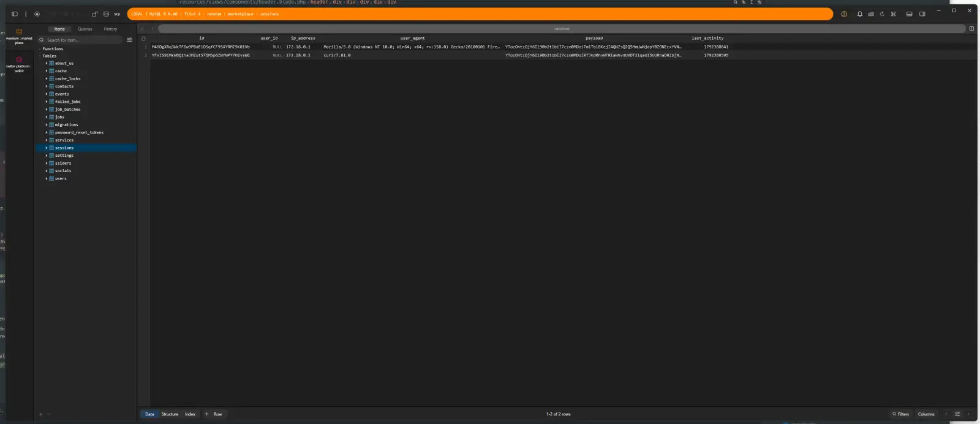
Task: Open the metrics bar chart icon
Action: click(870, 14)
